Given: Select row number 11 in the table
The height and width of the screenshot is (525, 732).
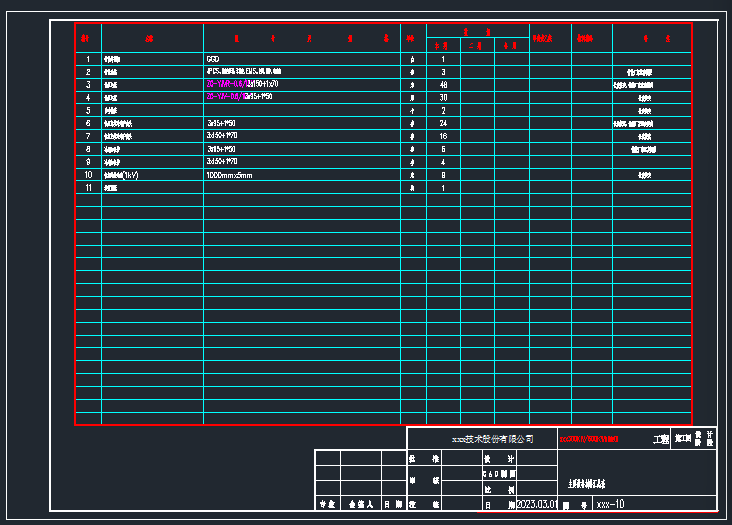Looking at the screenshot, I should [88, 188].
